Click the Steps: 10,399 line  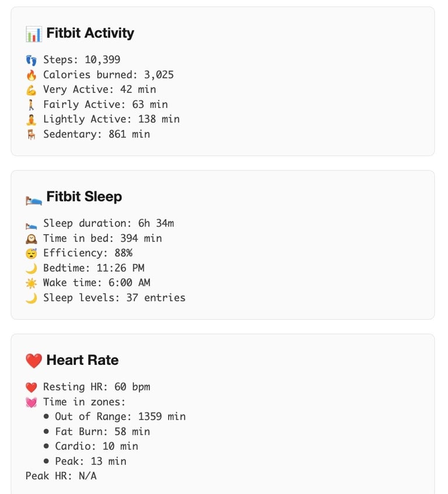click(82, 60)
